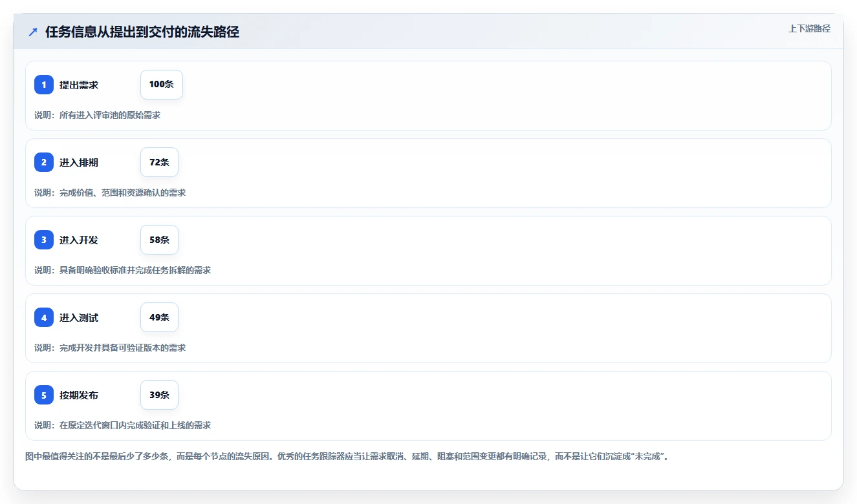Select step badge 2 for 进入排期

[x=44, y=162]
